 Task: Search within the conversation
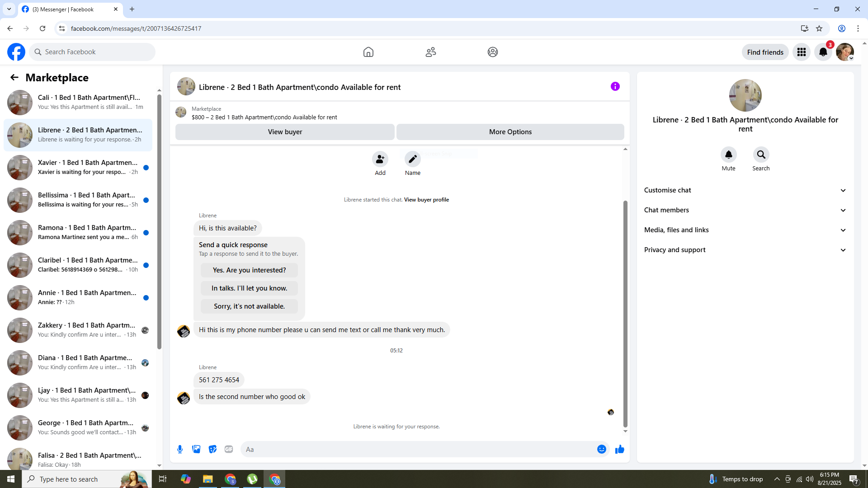click(x=761, y=155)
